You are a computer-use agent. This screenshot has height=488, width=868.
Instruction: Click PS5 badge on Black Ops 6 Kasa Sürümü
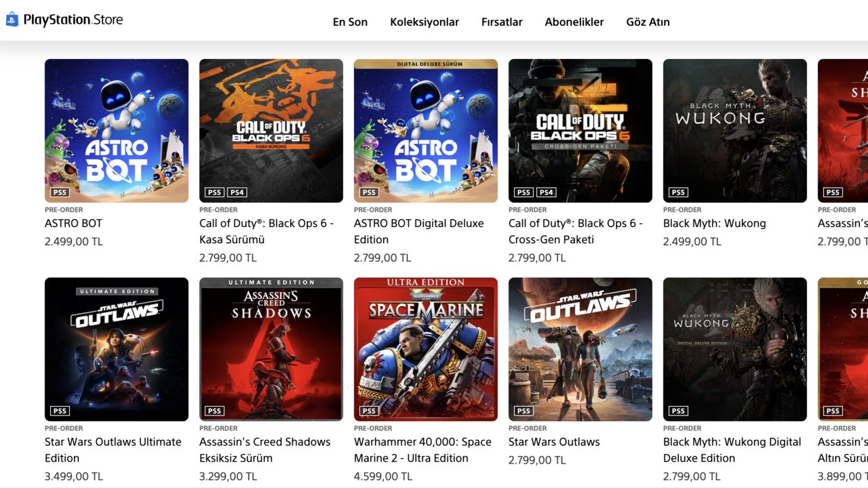coord(214,192)
